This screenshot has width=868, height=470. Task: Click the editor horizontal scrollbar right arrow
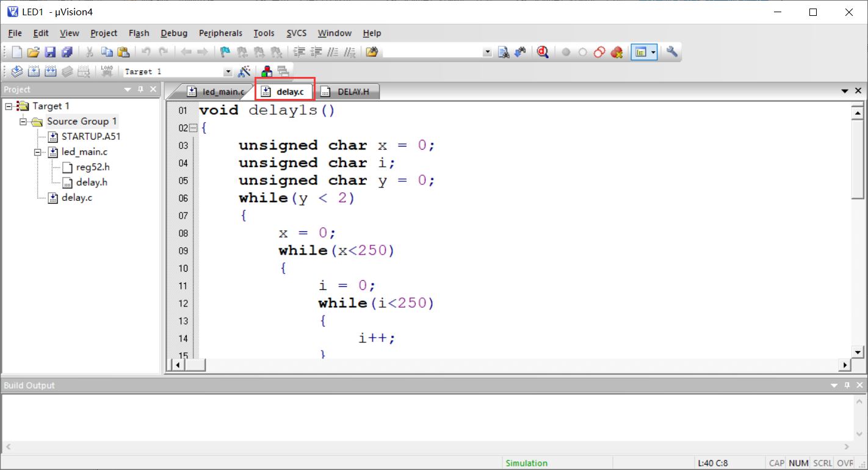pos(845,365)
